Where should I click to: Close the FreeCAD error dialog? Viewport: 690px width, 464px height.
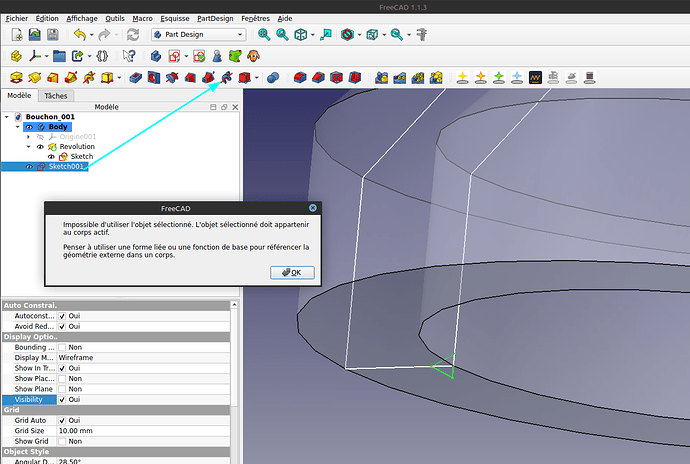(312, 208)
